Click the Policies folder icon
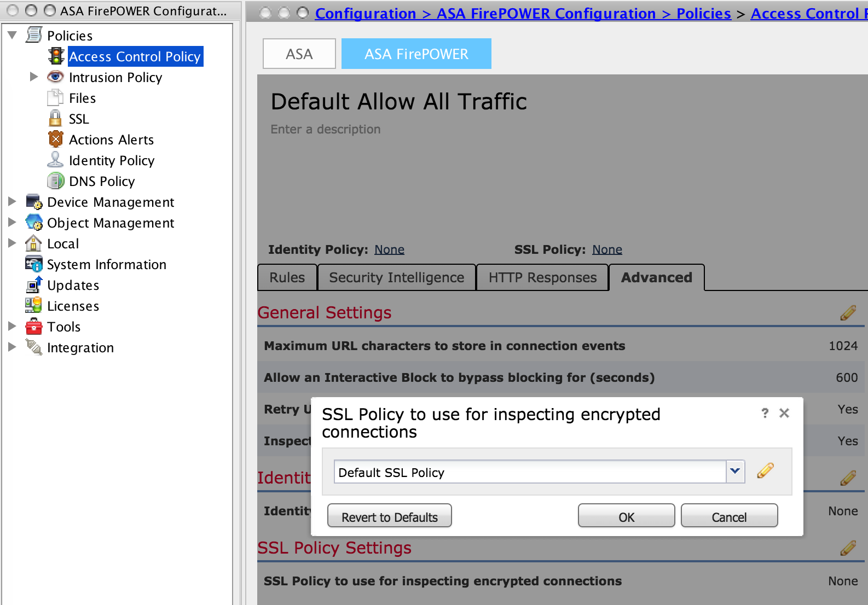This screenshot has height=605, width=868. pos(34,35)
